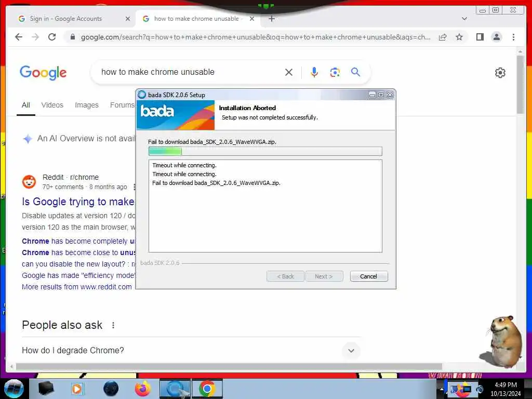The image size is (532, 399).
Task: Open Chrome's three-dot menu
Action: tap(513, 37)
